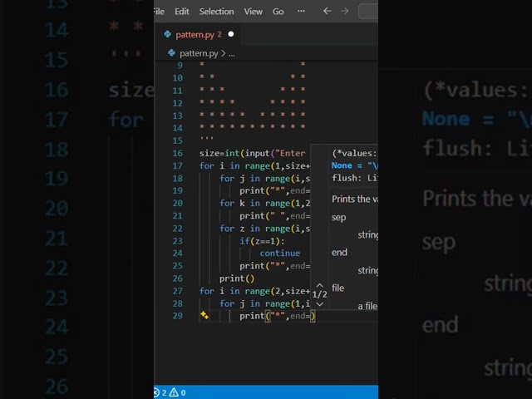This screenshot has height=399, width=532.
Task: Click the 'continue' keyword on line 24
Action: click(x=280, y=254)
